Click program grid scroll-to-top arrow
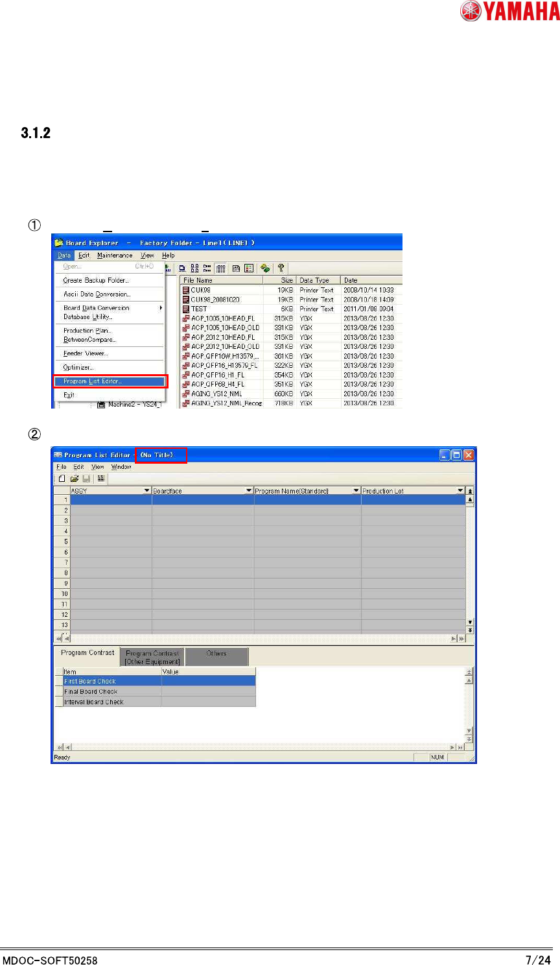 pos(470,491)
